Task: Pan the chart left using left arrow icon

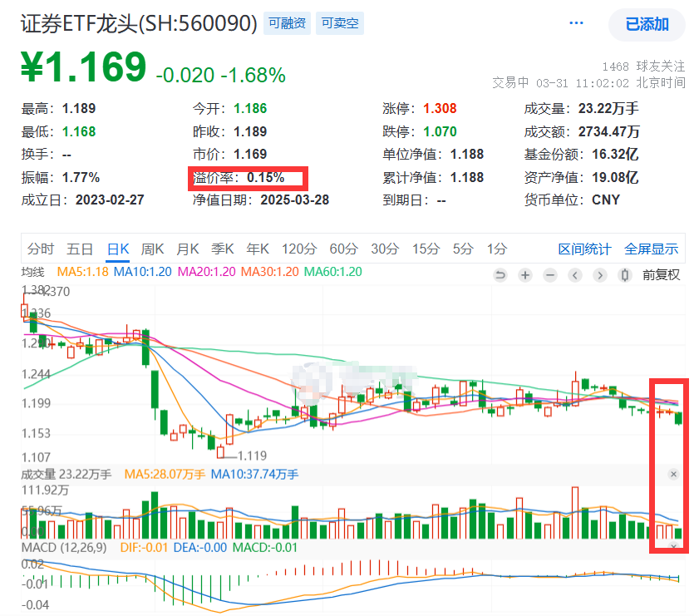Action: pyautogui.click(x=574, y=274)
